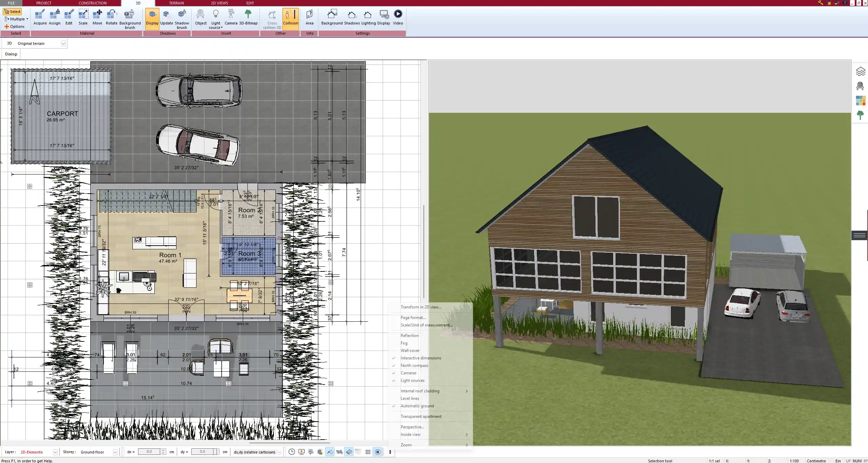Open the furniture catalog in the right sidebar
This screenshot has width=868, height=463.
[861, 86]
